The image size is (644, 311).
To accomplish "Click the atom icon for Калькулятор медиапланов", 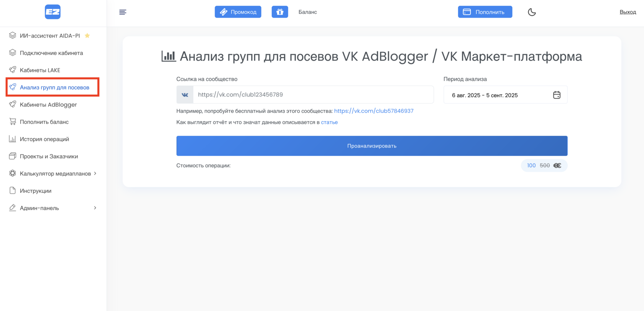I will 13,173.
